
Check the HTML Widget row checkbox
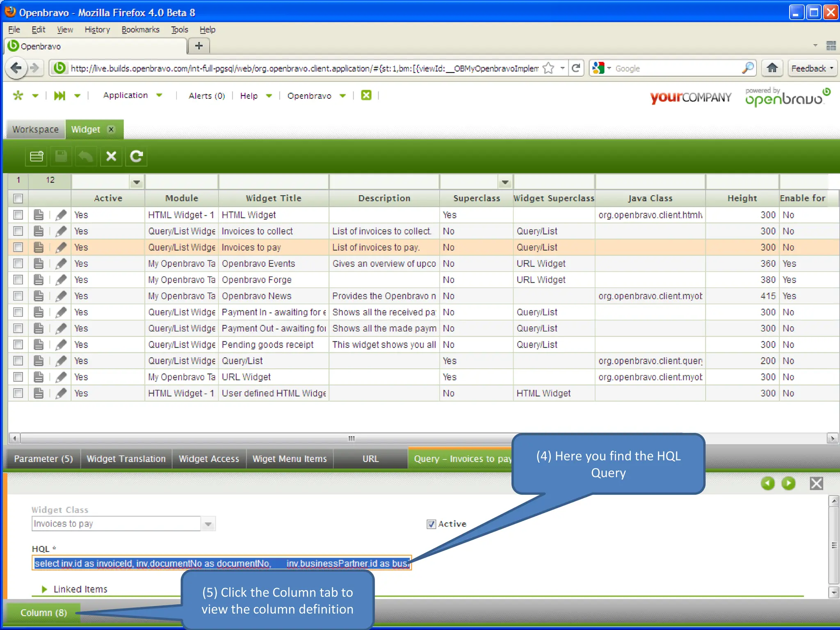pyautogui.click(x=18, y=215)
